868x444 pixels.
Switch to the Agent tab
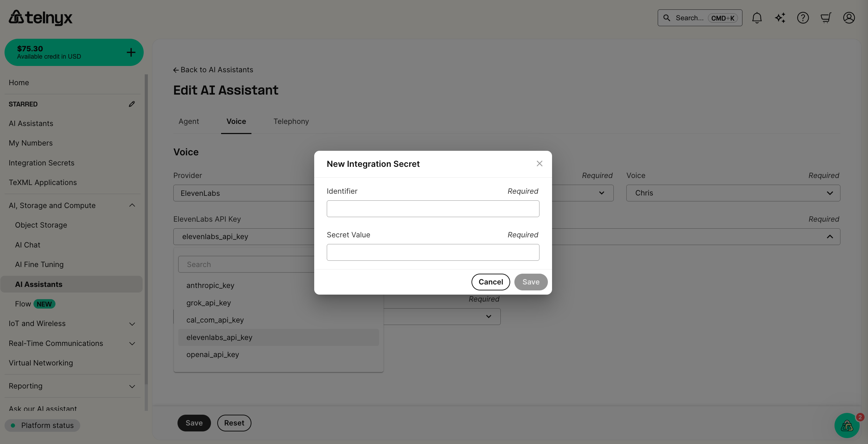pyautogui.click(x=189, y=121)
